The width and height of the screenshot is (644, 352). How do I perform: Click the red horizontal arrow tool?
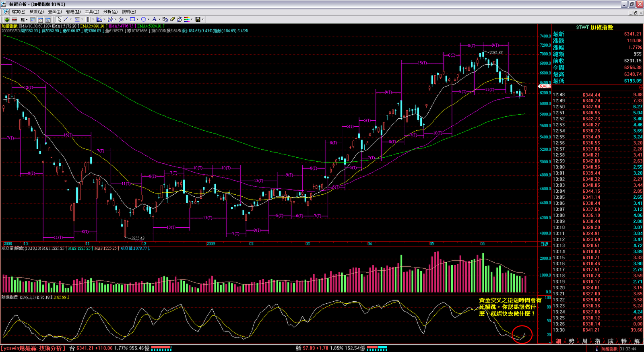tap(14, 19)
